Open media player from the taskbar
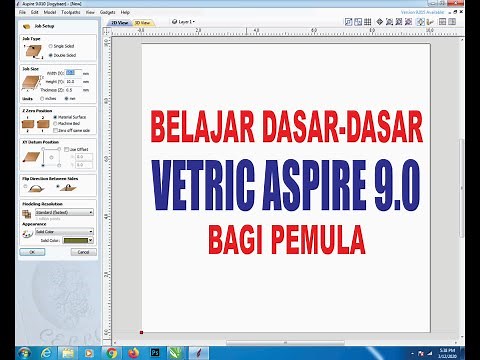480x360 pixels. click(x=89, y=353)
